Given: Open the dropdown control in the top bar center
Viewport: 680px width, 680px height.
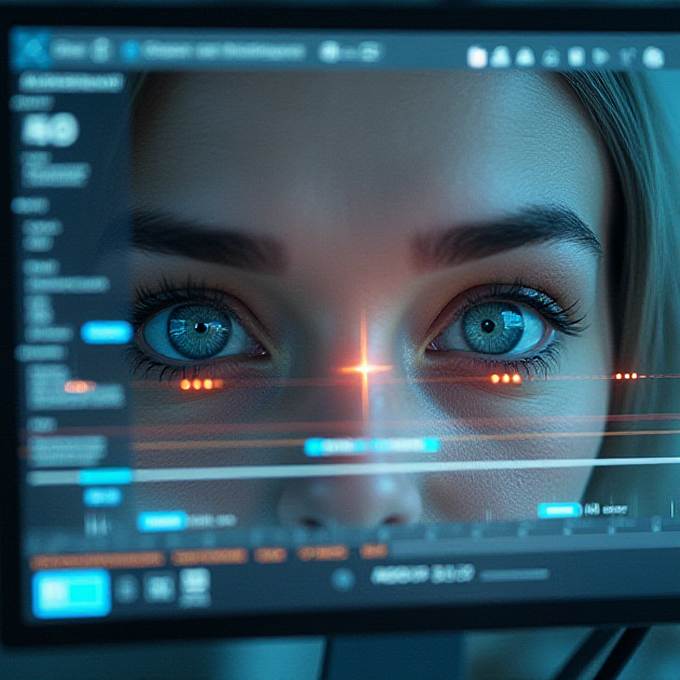Looking at the screenshot, I should [x=349, y=52].
